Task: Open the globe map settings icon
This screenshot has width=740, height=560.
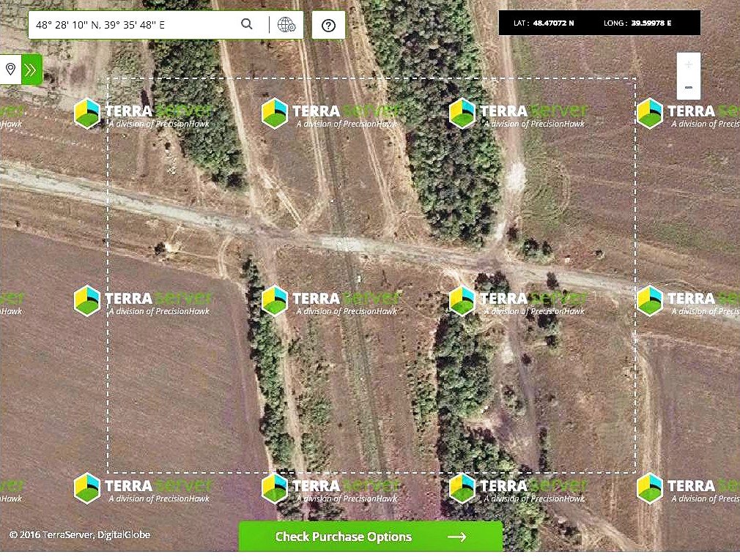Action: (286, 25)
